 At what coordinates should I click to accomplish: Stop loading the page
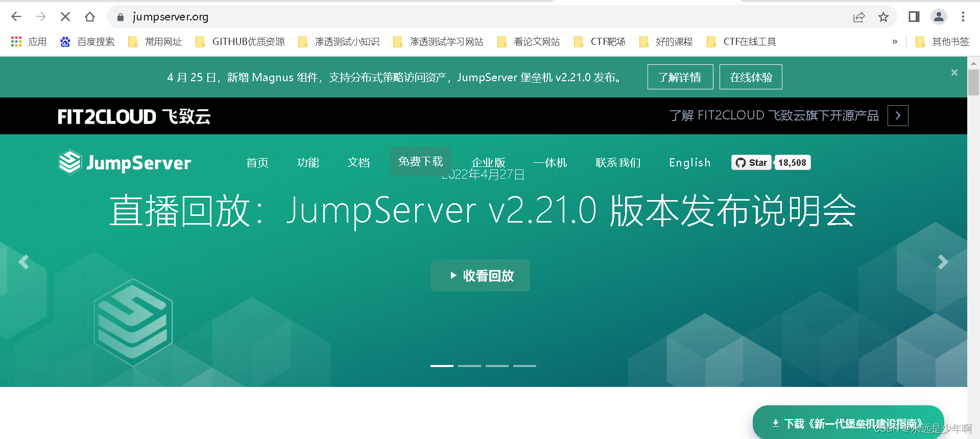tap(65, 17)
